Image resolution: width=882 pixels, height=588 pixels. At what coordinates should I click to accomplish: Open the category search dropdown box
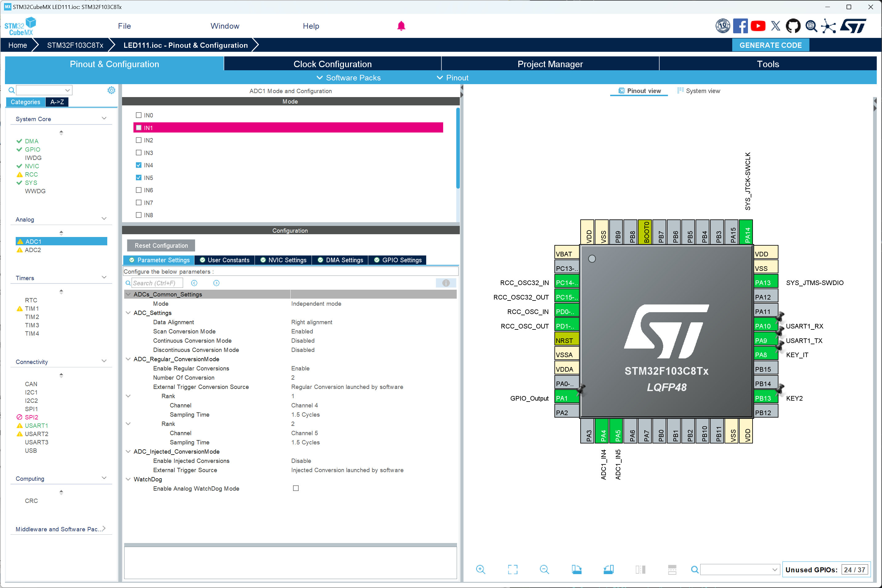[x=44, y=90]
